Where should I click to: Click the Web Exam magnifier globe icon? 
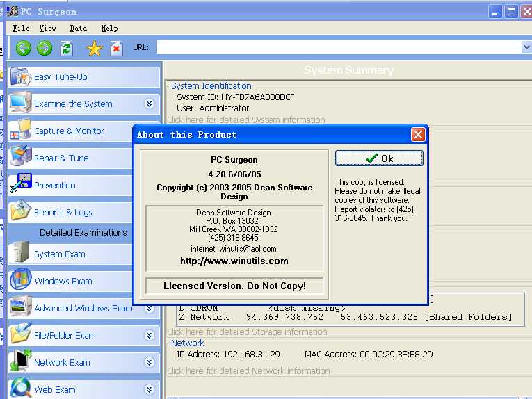pos(21,387)
